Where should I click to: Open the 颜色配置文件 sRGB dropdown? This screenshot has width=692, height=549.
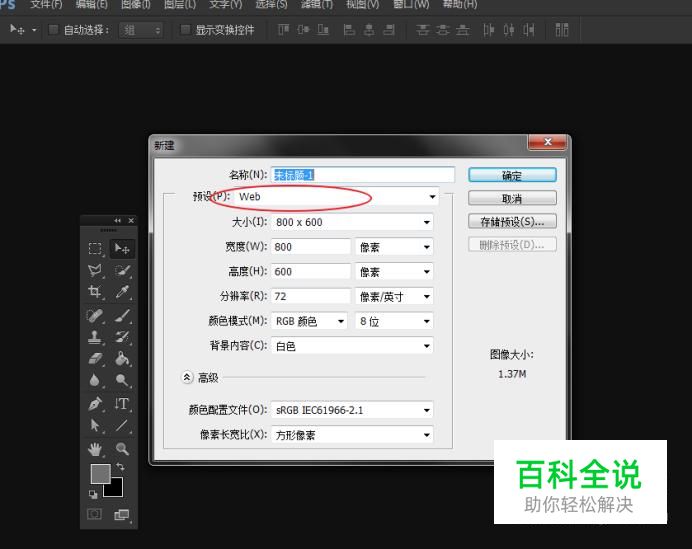pos(352,410)
